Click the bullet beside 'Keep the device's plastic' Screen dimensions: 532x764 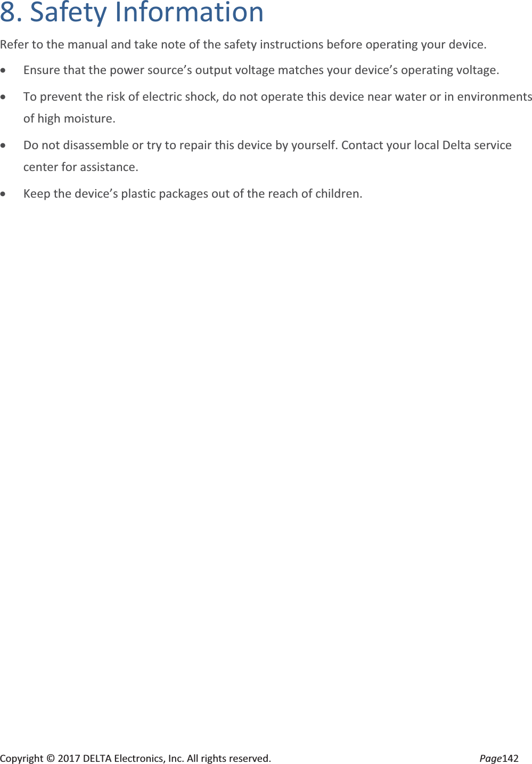(x=4, y=194)
